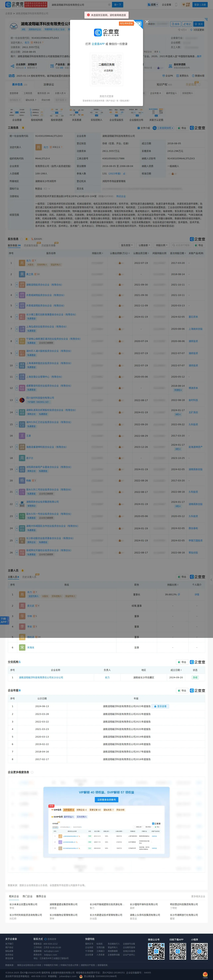The width and height of the screenshot is (213, 980).
Task: Export 工商信息 with 导出 button
Action: (x=182, y=128)
